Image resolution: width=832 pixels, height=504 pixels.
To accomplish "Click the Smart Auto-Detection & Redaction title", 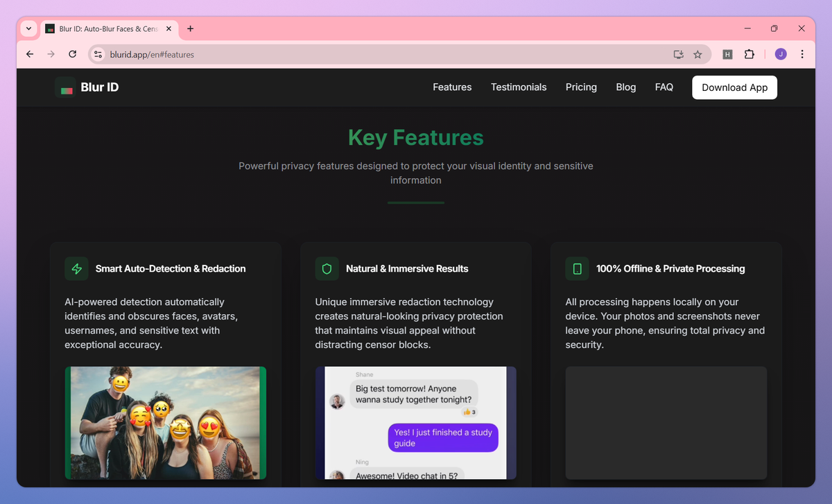I will (x=171, y=269).
